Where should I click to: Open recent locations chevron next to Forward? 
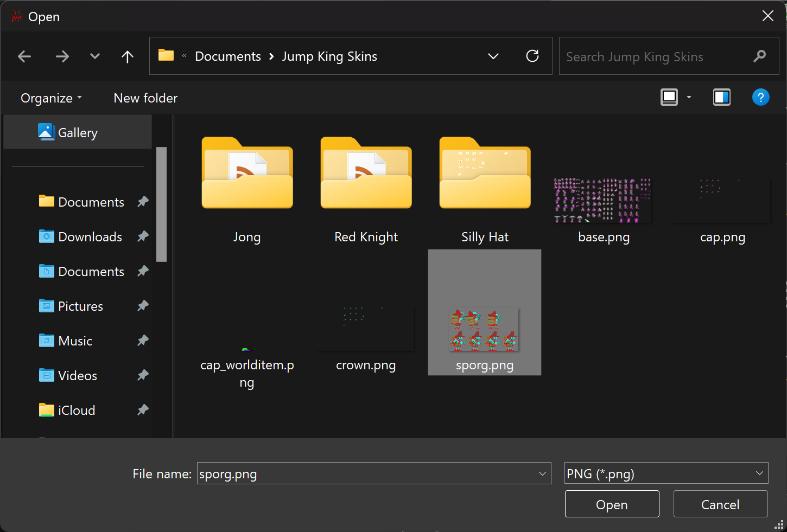(95, 56)
